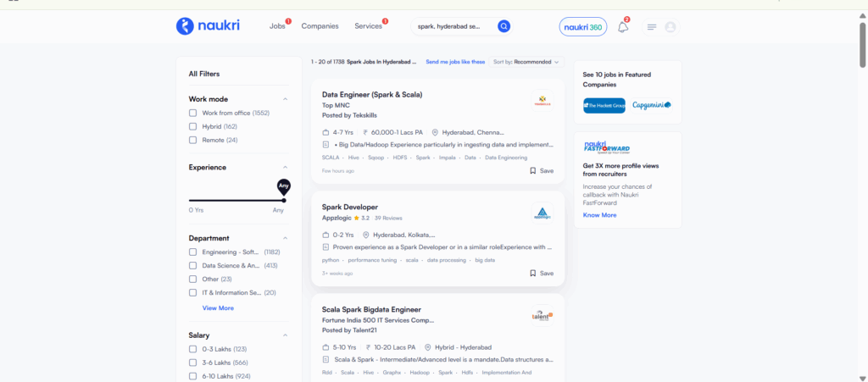Click the Any experience tooltip marker
The width and height of the screenshot is (868, 382).
tap(284, 186)
